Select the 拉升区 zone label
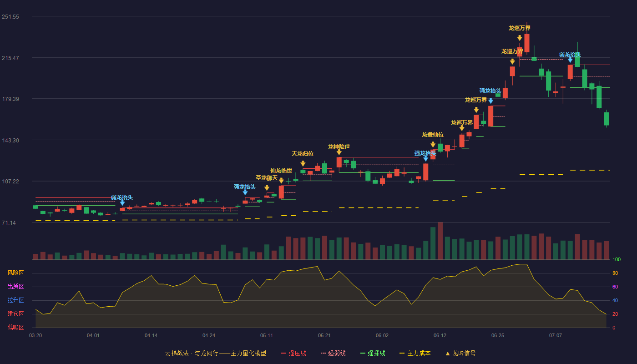The width and height of the screenshot is (637, 364). tap(16, 300)
